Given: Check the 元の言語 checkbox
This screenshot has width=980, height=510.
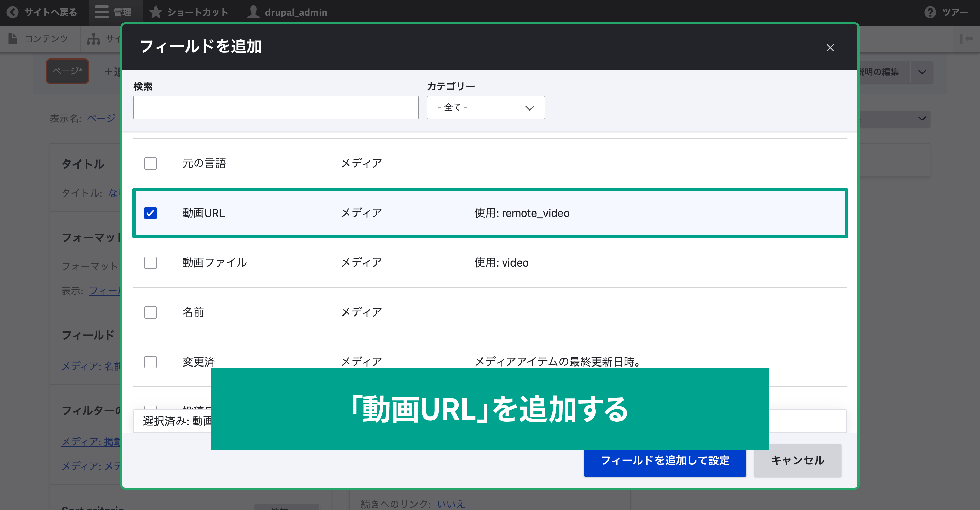Looking at the screenshot, I should click(150, 164).
